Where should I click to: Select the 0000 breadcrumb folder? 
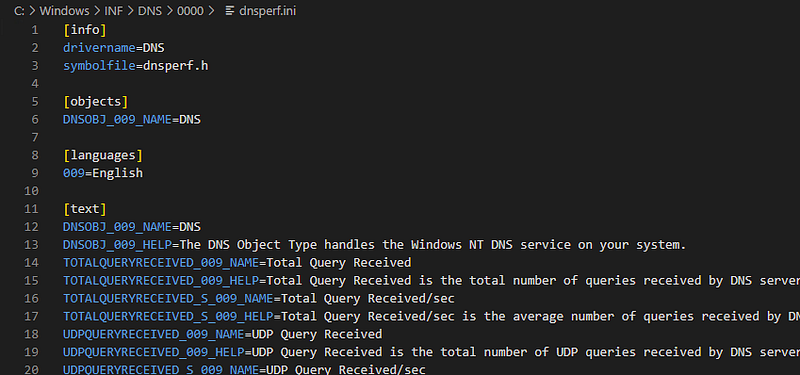190,11
